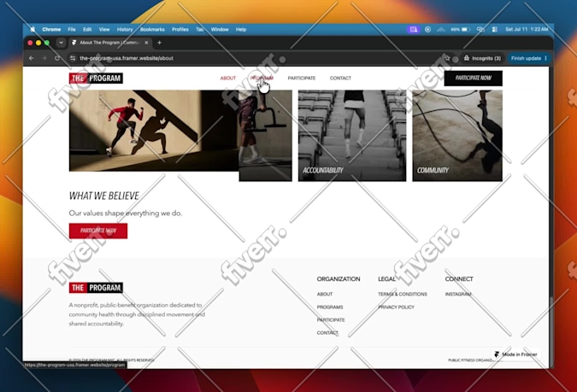Click The Program logo in header
This screenshot has height=392, width=577.
96,78
